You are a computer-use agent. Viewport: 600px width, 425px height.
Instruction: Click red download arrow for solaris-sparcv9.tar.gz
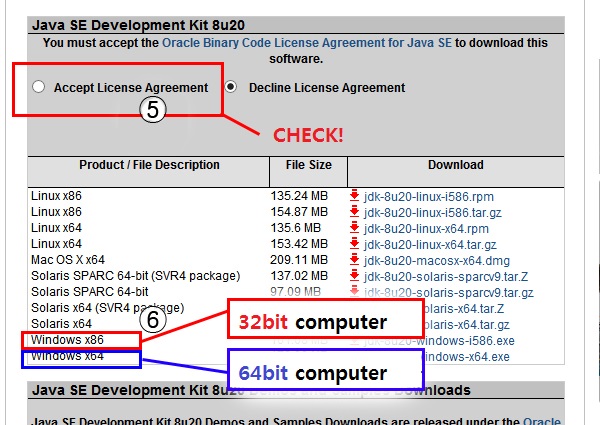coord(354,291)
